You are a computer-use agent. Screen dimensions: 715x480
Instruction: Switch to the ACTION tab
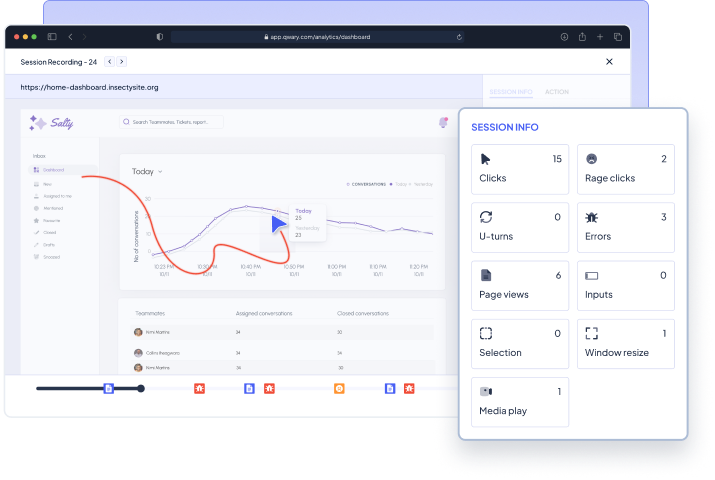pos(557,92)
